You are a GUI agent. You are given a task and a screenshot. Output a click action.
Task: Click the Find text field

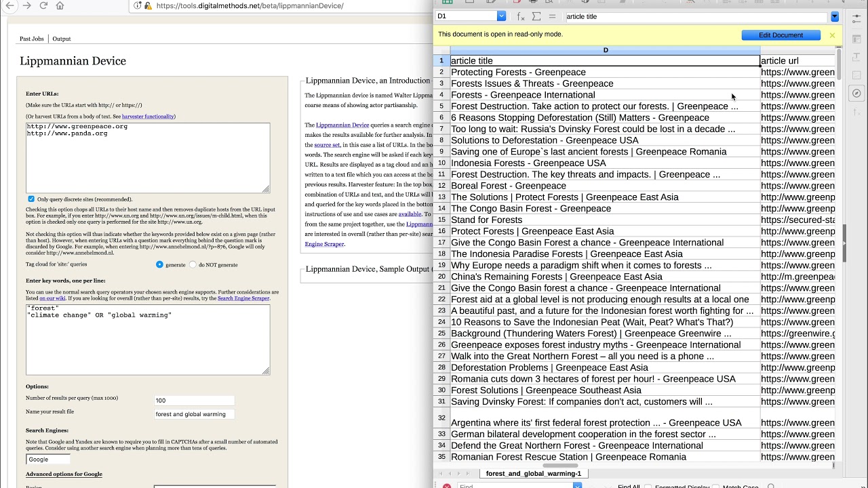tap(515, 486)
